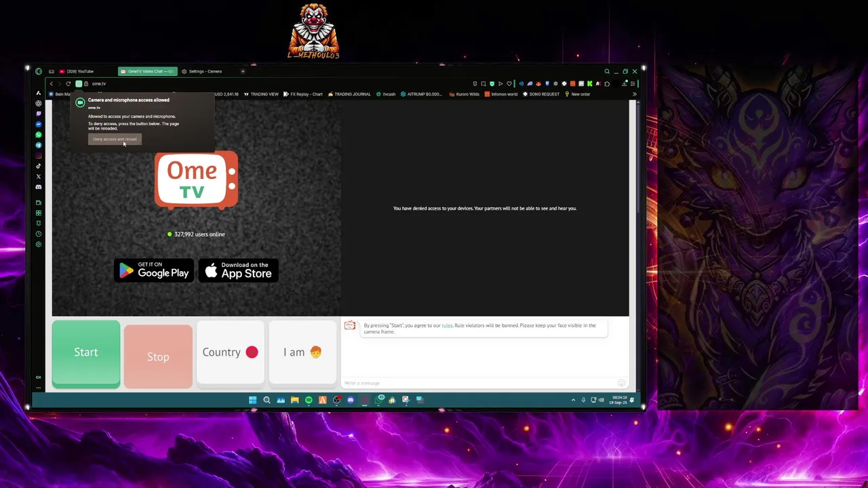Click the green K extension icon

(x=590, y=83)
